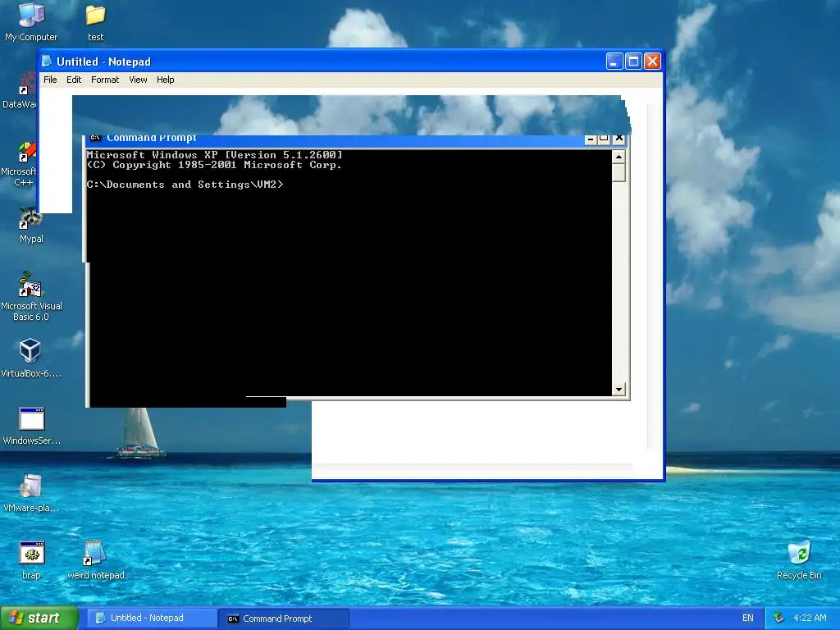Switch to Command Prompt taskbar button
Image resolution: width=840 pixels, height=630 pixels.
[x=284, y=619]
